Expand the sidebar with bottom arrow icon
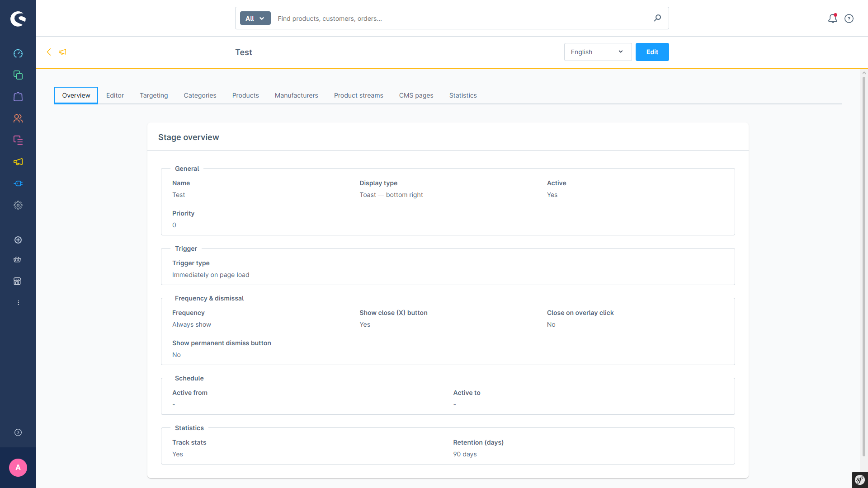Viewport: 868px width, 488px height. [18, 432]
